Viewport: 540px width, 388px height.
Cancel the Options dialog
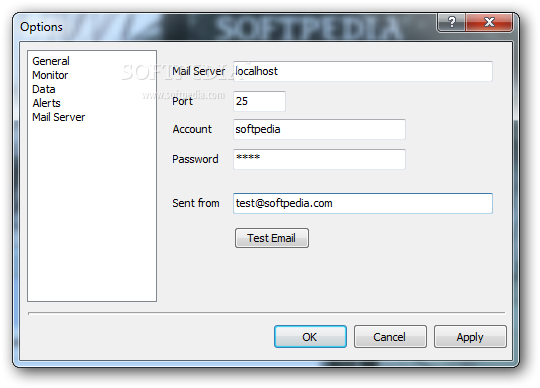(390, 337)
